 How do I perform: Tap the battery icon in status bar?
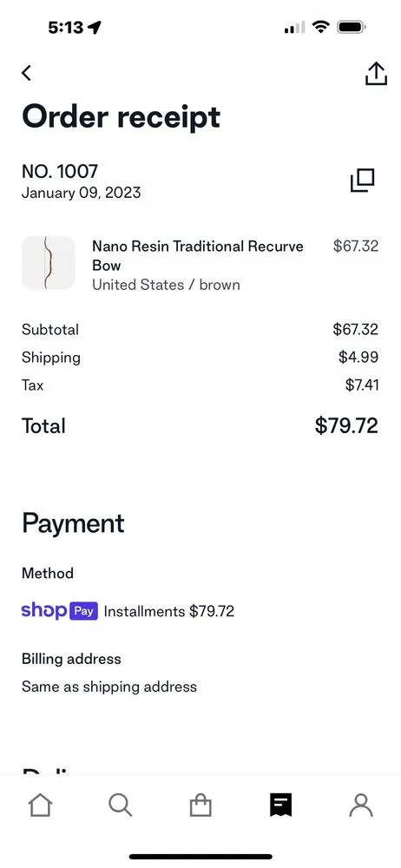pos(351,27)
